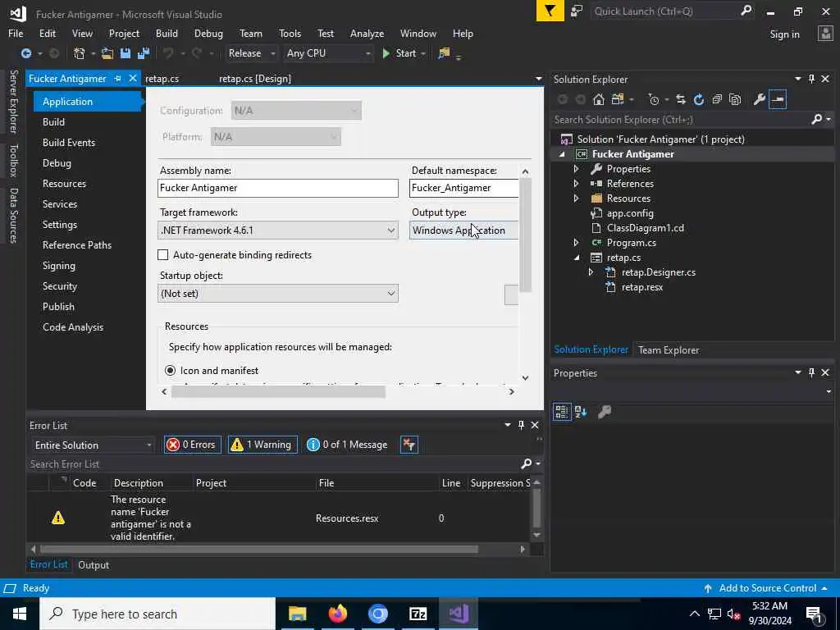
Task: Expand the retap.Designer.cs node
Action: [591, 272]
